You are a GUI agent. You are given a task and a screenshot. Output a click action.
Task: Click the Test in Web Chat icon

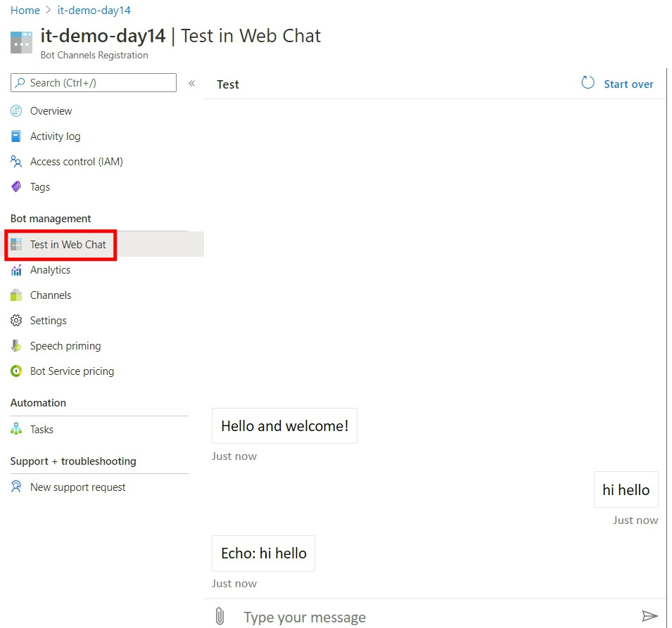(x=16, y=245)
